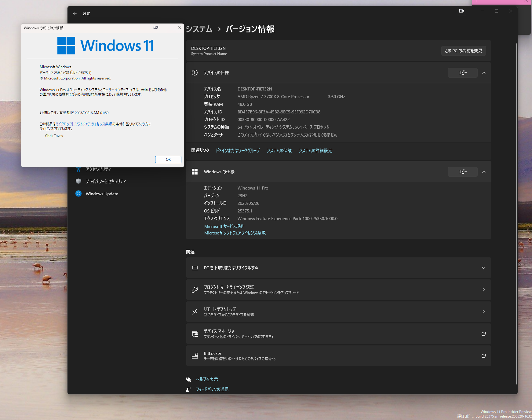Maximize the Settings window
This screenshot has height=420, width=532.
click(497, 11)
